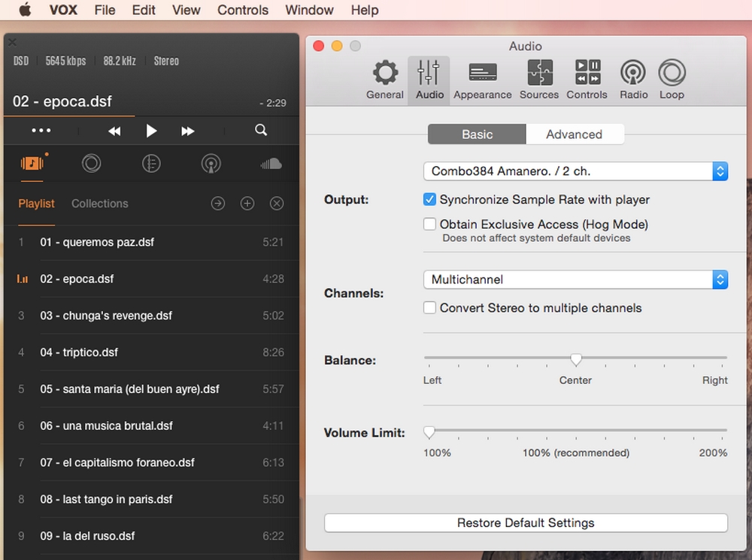
Task: Switch to the Advanced tab
Action: click(574, 135)
